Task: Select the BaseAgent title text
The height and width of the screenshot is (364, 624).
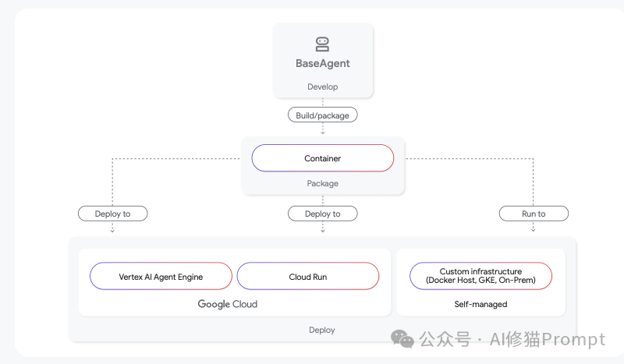Action: tap(323, 64)
